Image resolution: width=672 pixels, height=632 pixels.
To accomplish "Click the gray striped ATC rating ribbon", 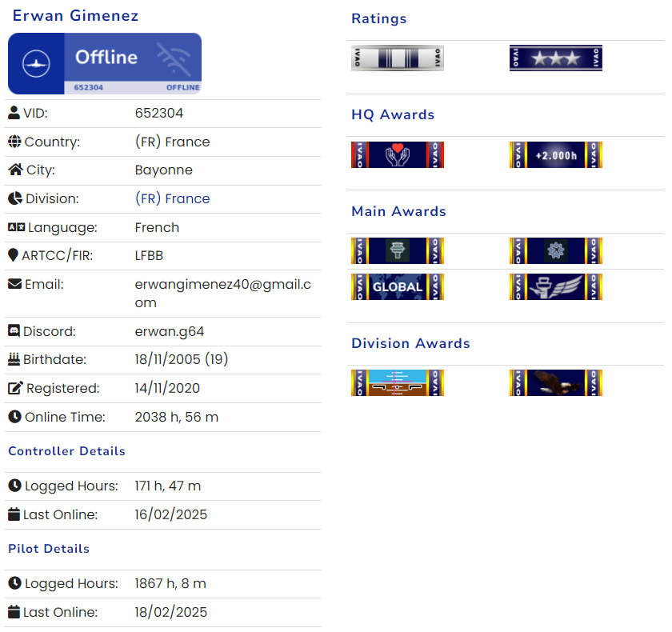I will point(397,58).
